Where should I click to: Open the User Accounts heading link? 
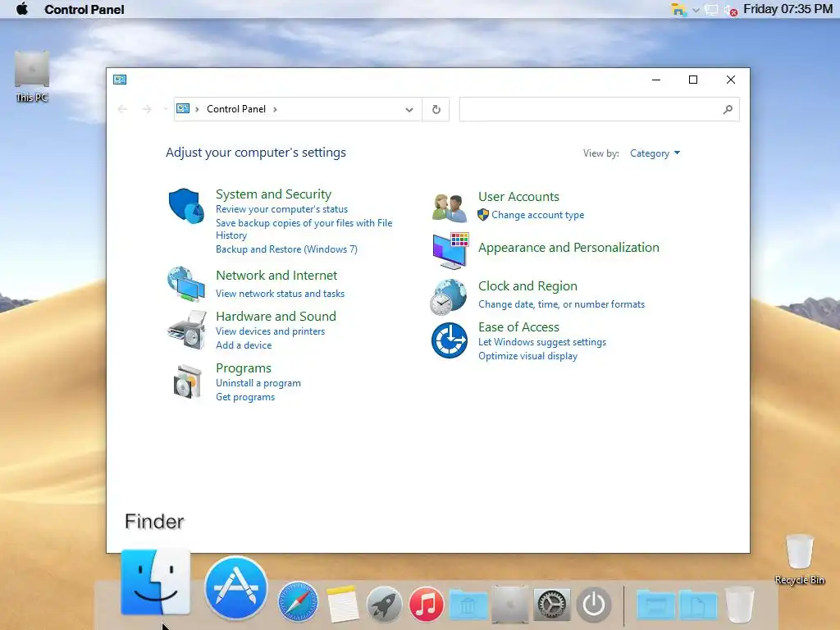coord(518,197)
